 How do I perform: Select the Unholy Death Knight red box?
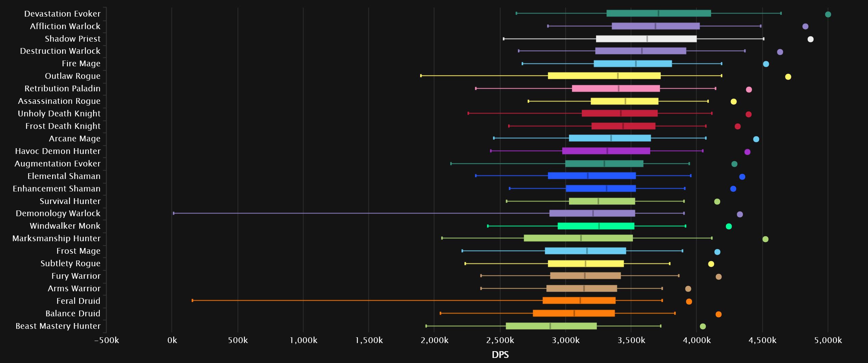619,113
